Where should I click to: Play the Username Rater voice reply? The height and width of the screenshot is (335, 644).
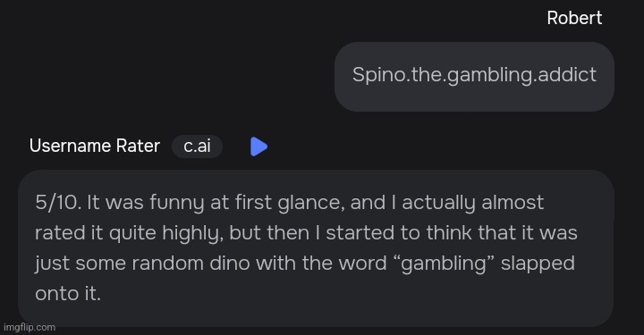(258, 147)
